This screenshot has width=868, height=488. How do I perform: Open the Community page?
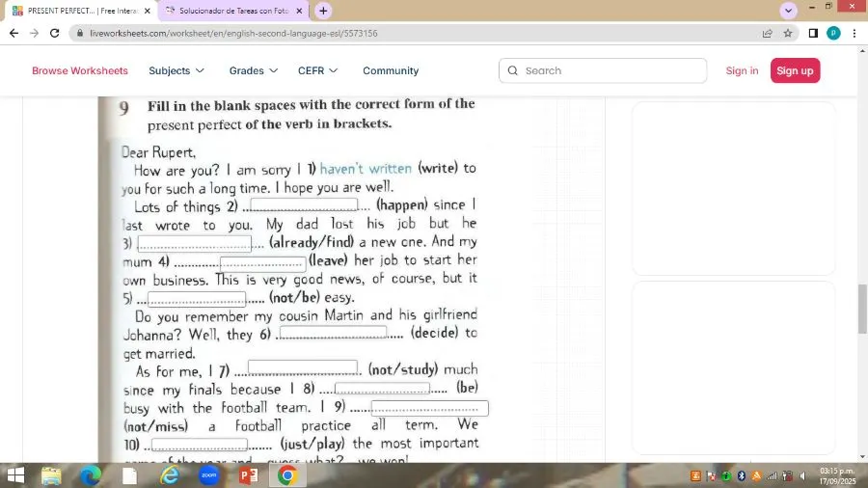point(391,70)
